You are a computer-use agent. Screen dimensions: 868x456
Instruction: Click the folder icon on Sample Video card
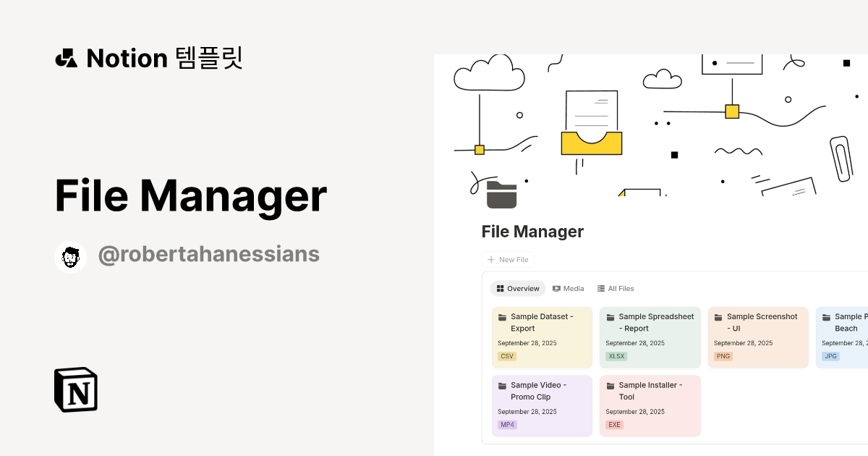(503, 385)
